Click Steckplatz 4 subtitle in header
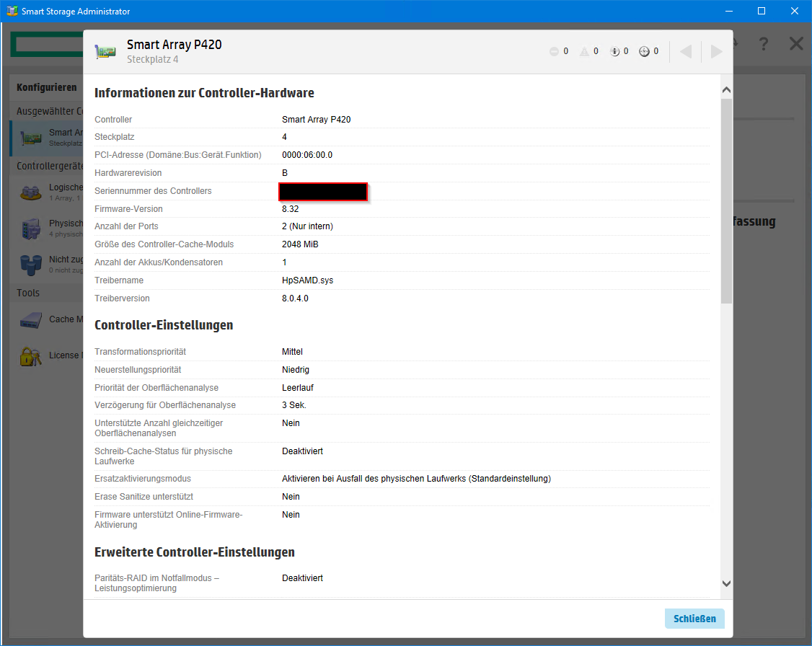Screen dimensions: 812x646 [152, 59]
